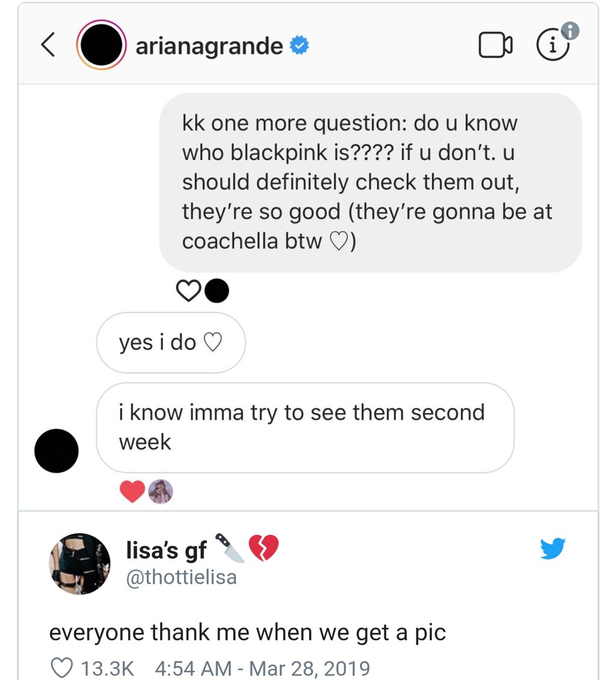This screenshot has height=680, width=616.
Task: Open lisa's gf Twitter avatar
Action: pos(79,563)
